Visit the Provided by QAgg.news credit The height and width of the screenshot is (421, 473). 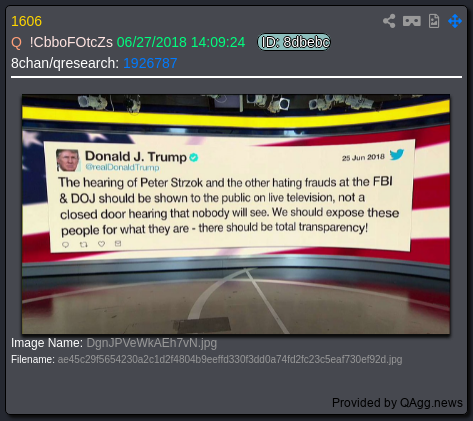click(397, 403)
